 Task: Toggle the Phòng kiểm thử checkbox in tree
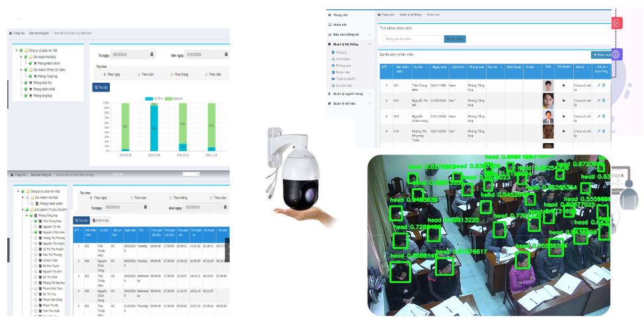click(27, 82)
